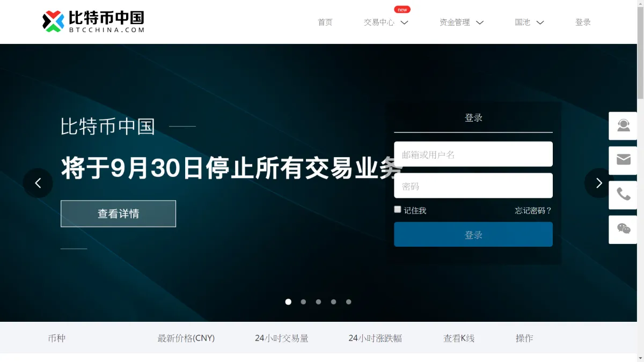Click the 查看详情 button
The image size is (644, 362).
118,213
